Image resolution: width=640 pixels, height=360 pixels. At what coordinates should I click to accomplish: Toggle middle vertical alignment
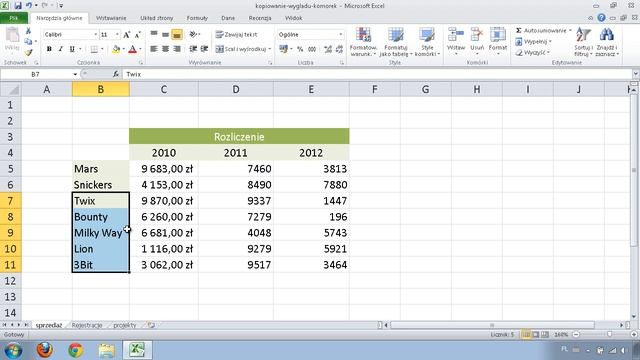pos(165,34)
